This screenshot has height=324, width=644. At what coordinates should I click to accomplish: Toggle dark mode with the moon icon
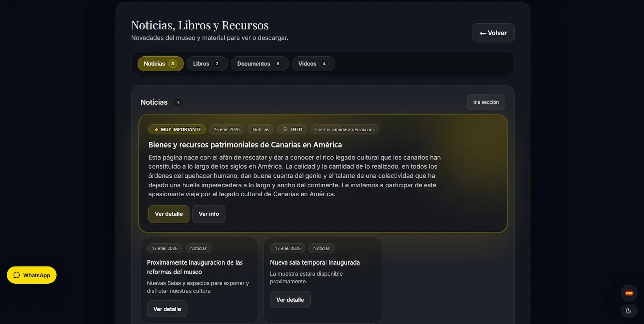coord(629,311)
